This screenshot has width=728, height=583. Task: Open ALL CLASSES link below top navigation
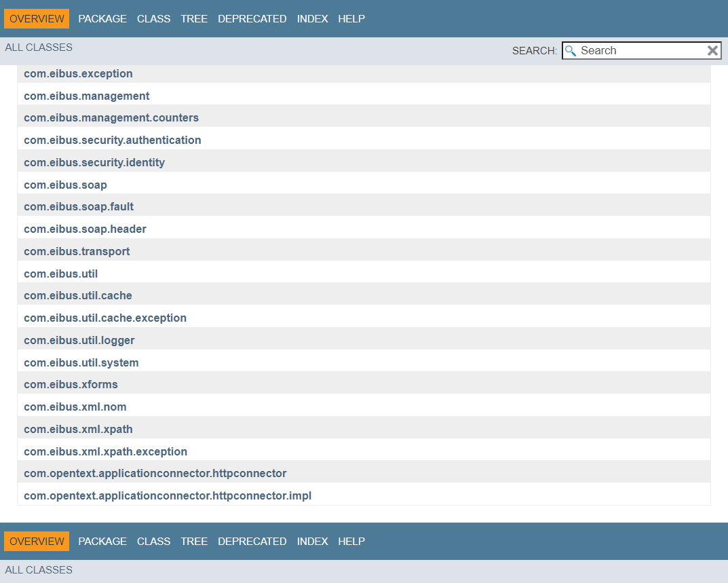[x=39, y=48]
